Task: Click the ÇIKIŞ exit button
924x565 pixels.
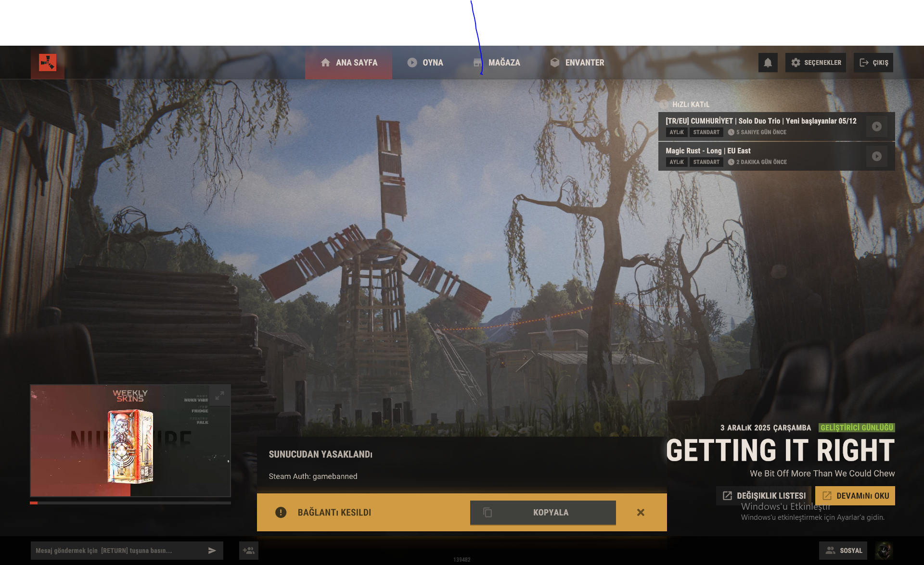Action: (873, 63)
